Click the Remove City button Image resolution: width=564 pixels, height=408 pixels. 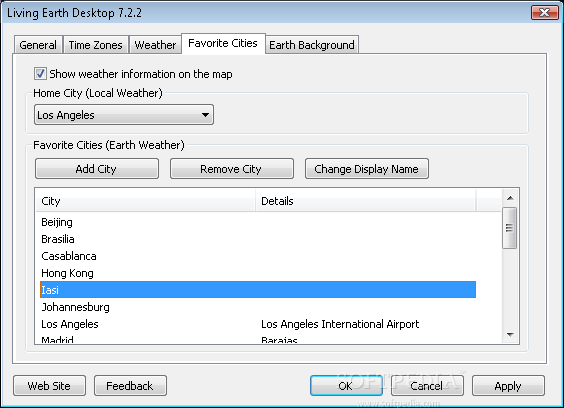tap(232, 169)
